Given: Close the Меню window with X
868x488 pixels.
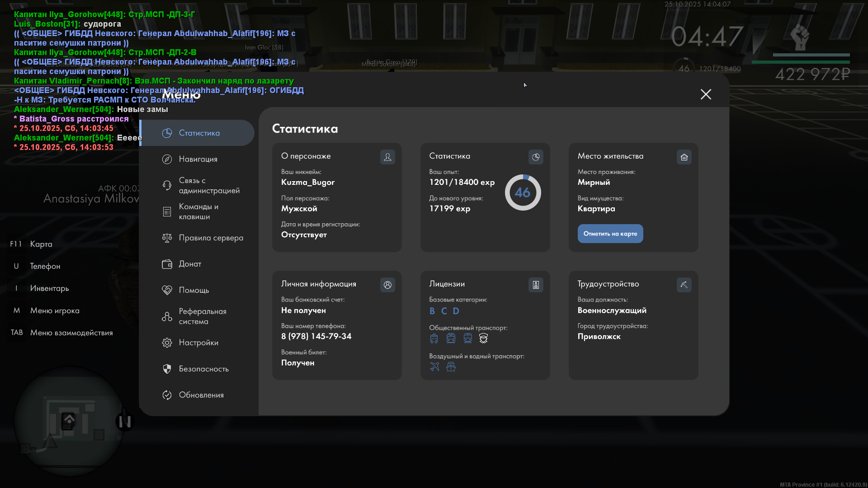Looking at the screenshot, I should [x=706, y=94].
